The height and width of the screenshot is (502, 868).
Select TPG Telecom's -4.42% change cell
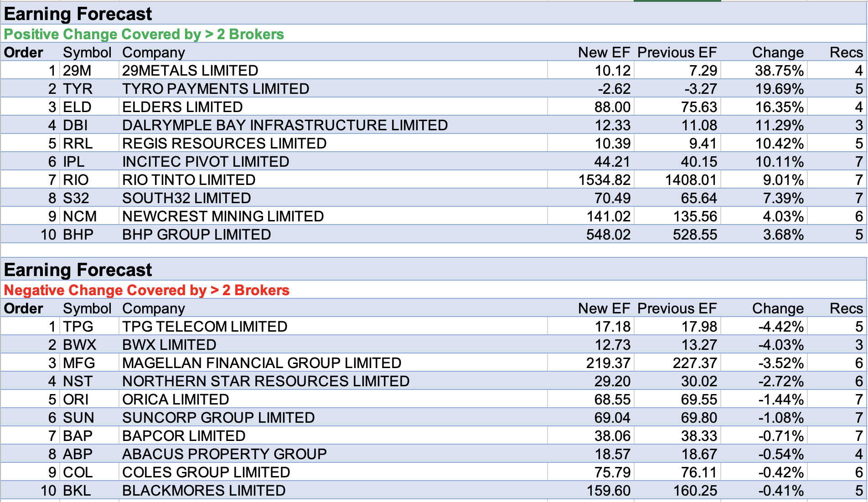click(780, 327)
